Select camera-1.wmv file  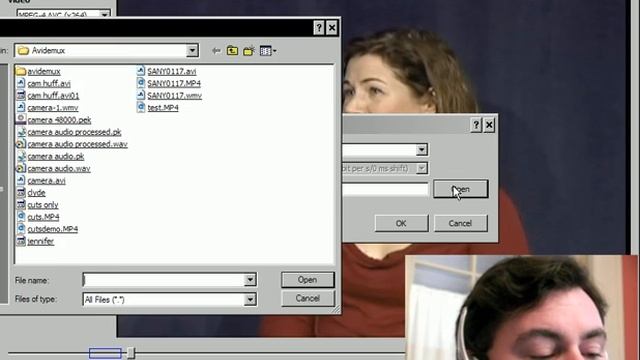pyautogui.click(x=53, y=108)
